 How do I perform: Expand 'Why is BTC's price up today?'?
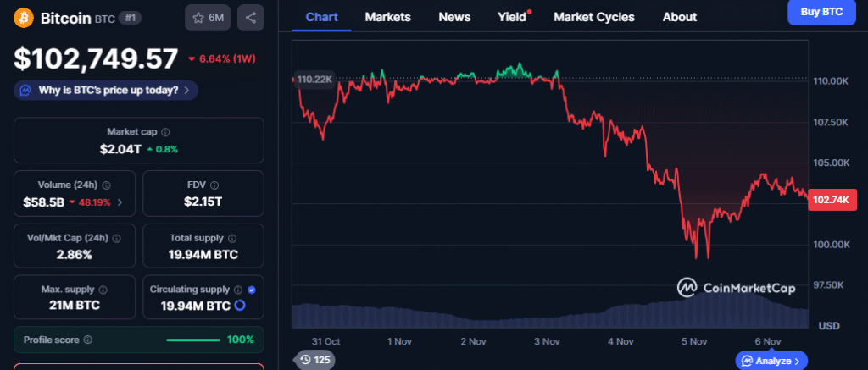coord(106,90)
